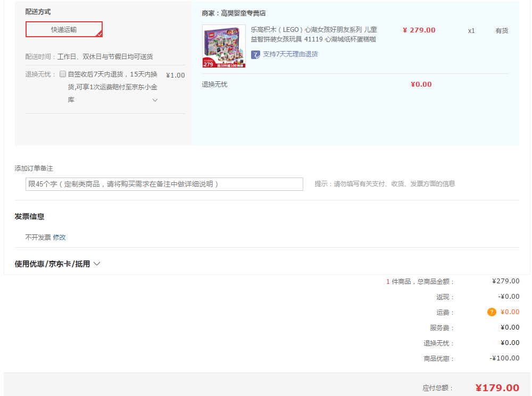The width and height of the screenshot is (532, 396).
Task: Click the 配送时间 delivery time text
Action: click(x=89, y=57)
